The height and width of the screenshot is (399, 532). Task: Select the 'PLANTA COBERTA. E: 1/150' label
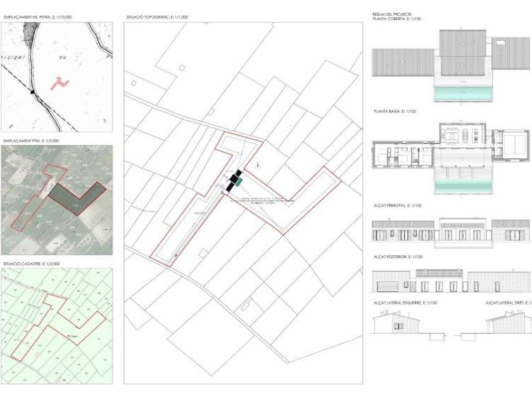[x=396, y=19]
